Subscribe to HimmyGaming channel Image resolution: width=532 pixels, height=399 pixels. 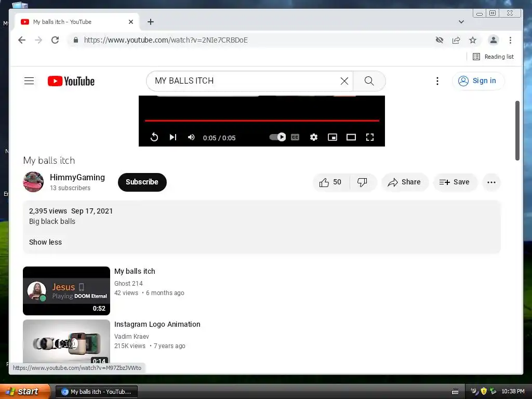click(x=142, y=182)
